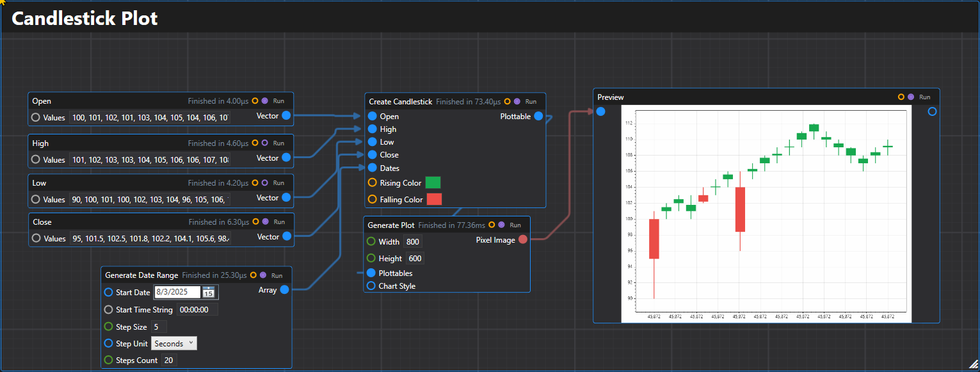This screenshot has width=980, height=372.
Task: Click the Generate Plot Chart Style port
Action: point(371,286)
